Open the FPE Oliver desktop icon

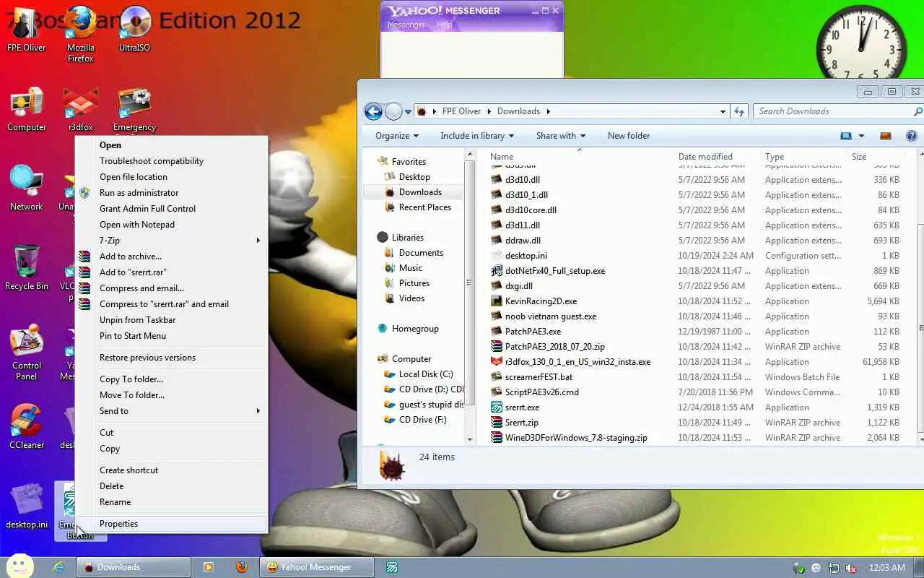pos(26,29)
